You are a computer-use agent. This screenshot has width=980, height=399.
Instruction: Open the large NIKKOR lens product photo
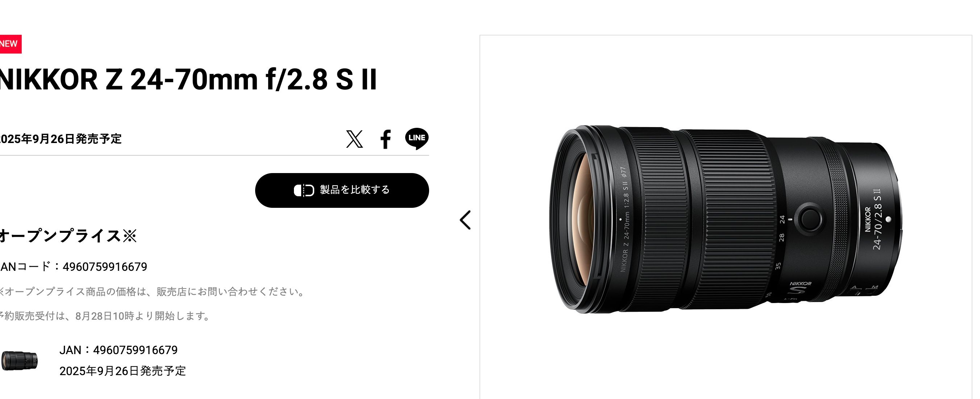coord(726,220)
